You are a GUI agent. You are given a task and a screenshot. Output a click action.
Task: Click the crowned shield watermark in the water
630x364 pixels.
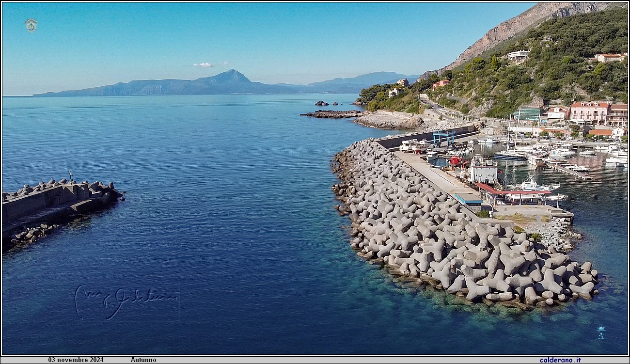601,332
